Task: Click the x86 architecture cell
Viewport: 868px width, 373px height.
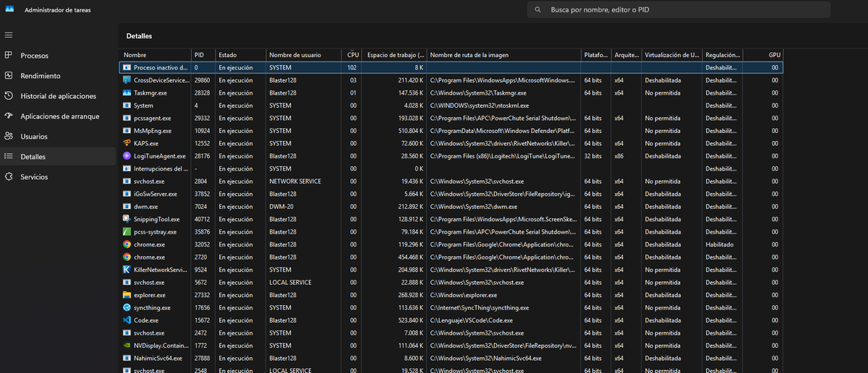Action: pos(619,156)
